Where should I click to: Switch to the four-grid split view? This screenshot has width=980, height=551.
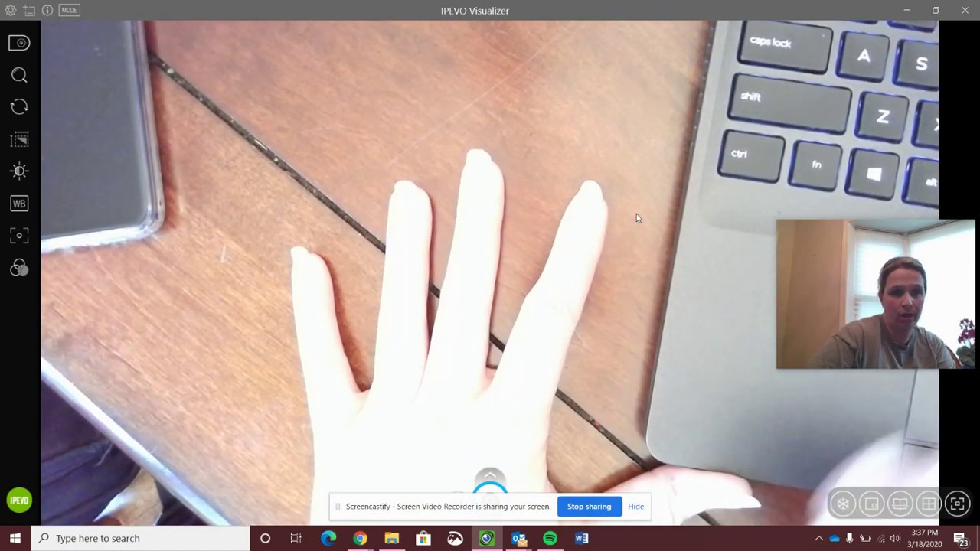(x=929, y=504)
